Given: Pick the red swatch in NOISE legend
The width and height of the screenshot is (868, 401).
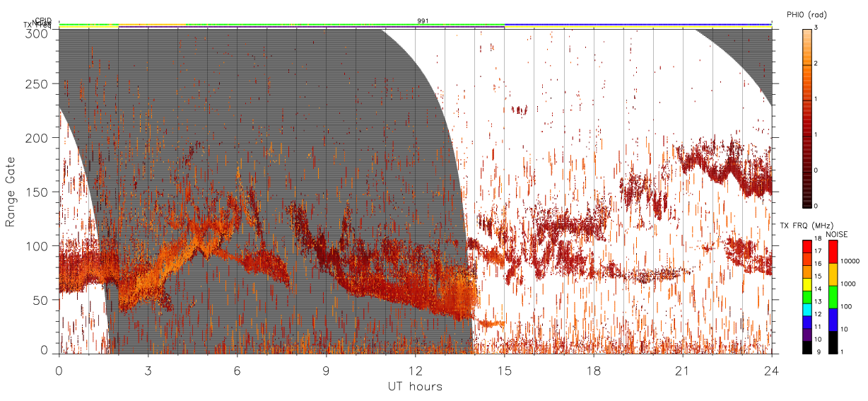Looking at the screenshot, I should tap(833, 252).
